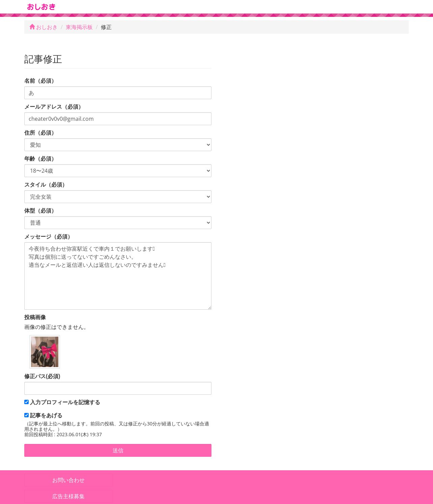Uncheck the 記事をあげる checkbox
433x504 pixels.
[26, 415]
